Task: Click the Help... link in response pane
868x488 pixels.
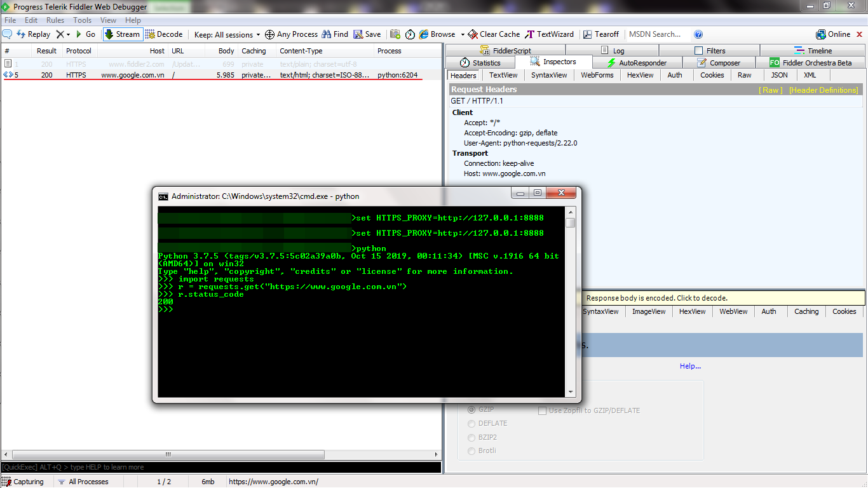Action: pos(690,366)
